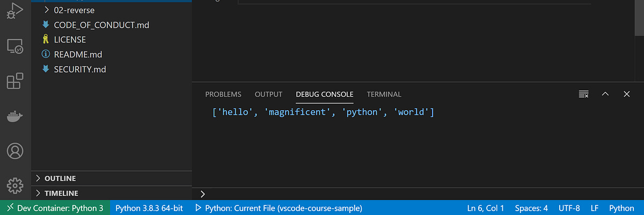Open CODE_OF_CONDUCT.md file
644x215 pixels.
click(111, 25)
